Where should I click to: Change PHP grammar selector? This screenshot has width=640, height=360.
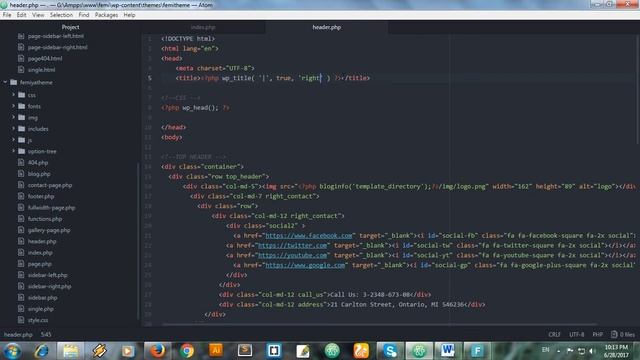click(598, 335)
